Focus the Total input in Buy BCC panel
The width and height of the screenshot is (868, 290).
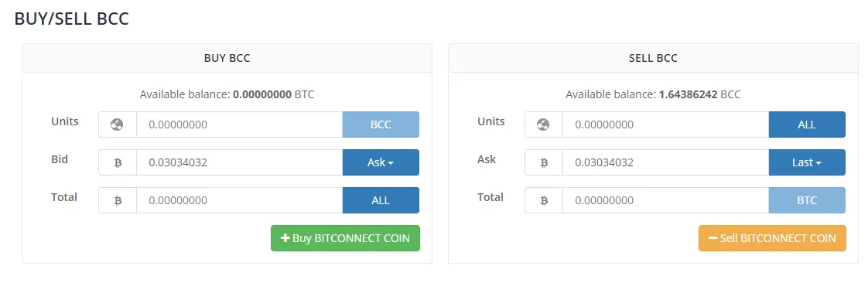click(240, 200)
